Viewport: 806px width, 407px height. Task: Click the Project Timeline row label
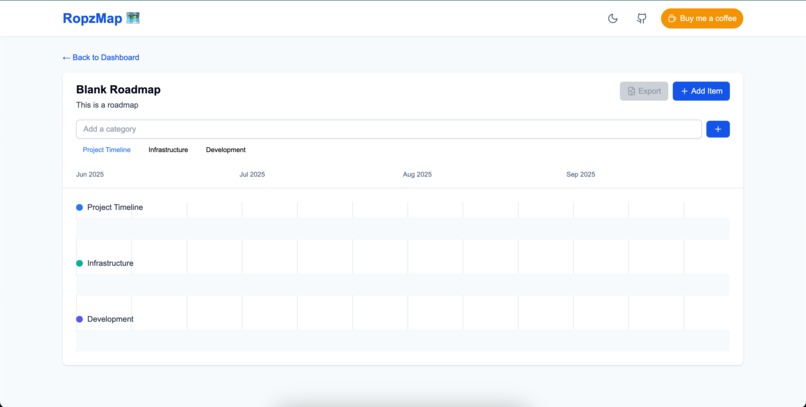(115, 208)
